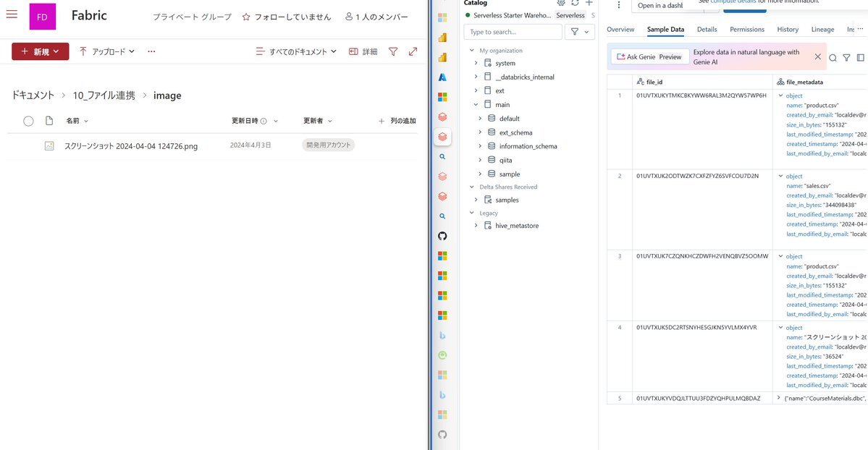Dismiss the Genie AI banner
This screenshot has width=868, height=450.
[x=817, y=56]
